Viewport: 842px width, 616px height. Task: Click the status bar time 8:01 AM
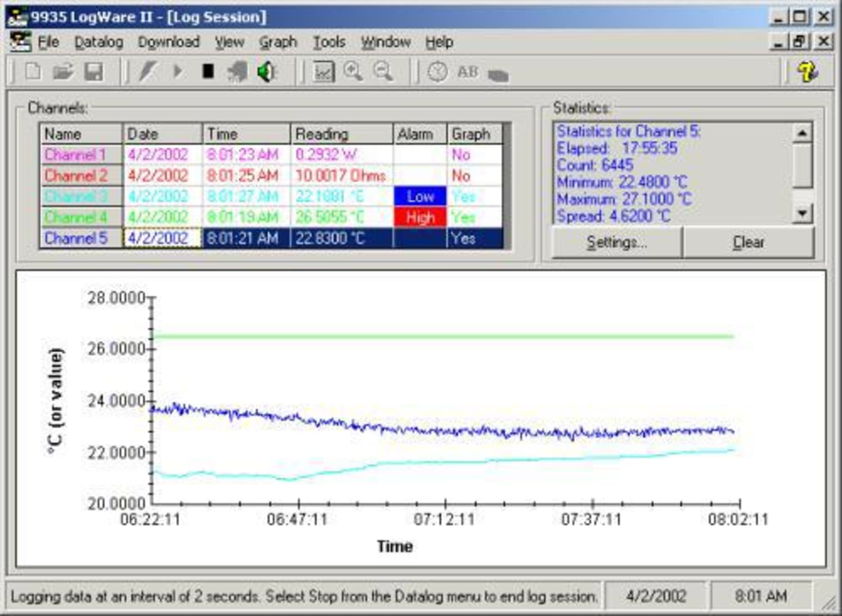[x=761, y=596]
